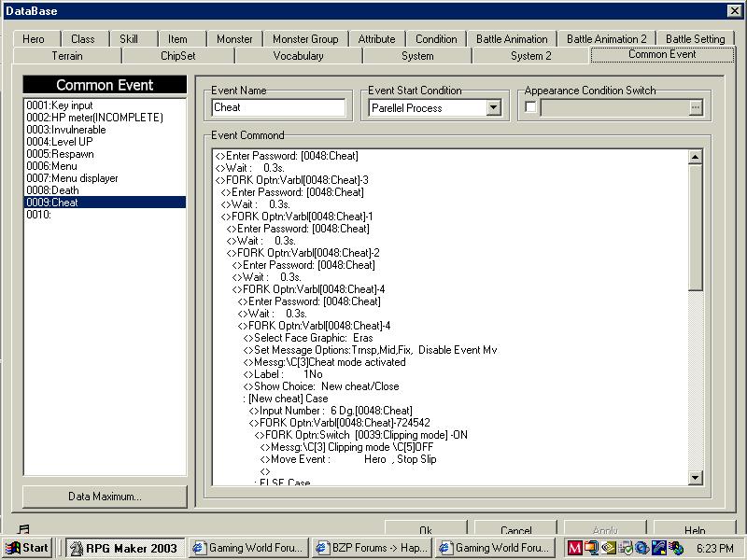Click the Event Name text field
747x560 pixels.
tap(278, 107)
